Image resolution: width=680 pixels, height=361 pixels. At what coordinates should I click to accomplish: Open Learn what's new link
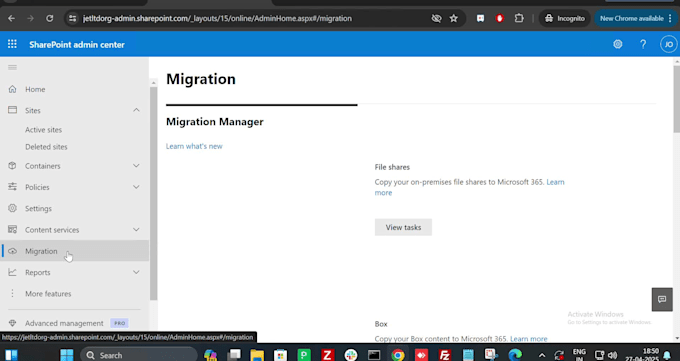tap(194, 146)
